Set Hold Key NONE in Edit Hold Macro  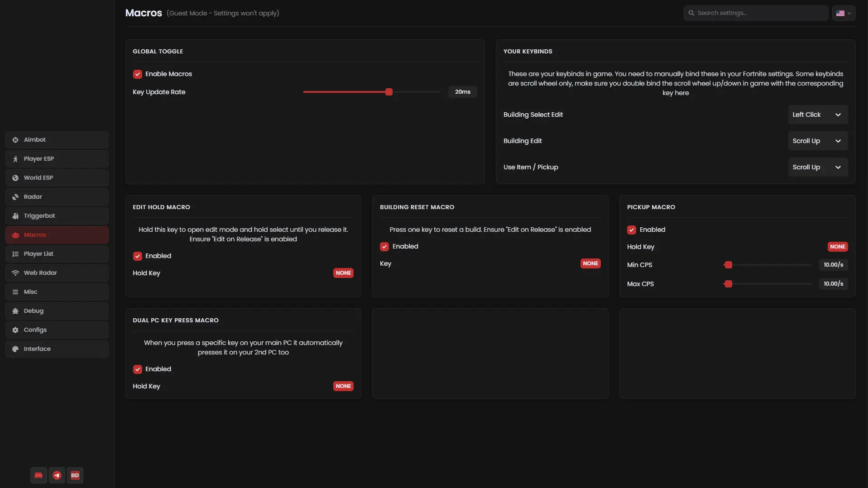click(x=343, y=273)
